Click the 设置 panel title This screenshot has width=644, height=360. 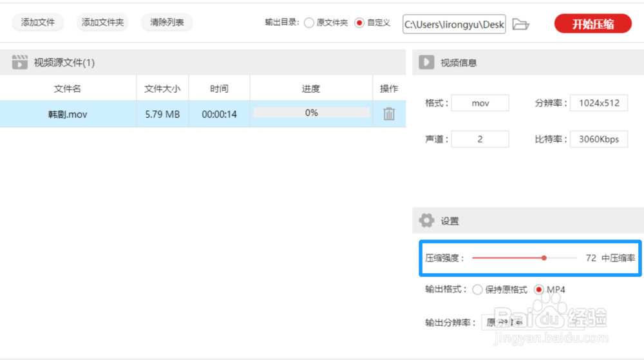tap(450, 221)
